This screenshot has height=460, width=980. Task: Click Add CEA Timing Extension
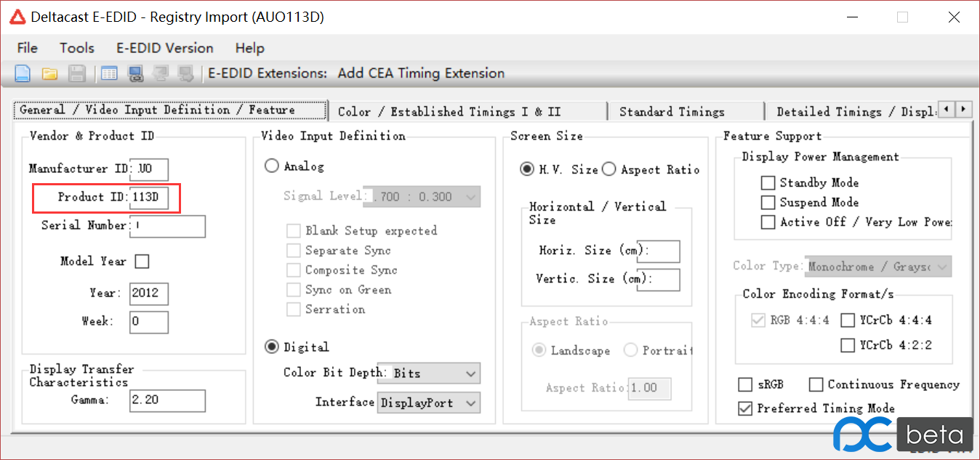coord(421,73)
